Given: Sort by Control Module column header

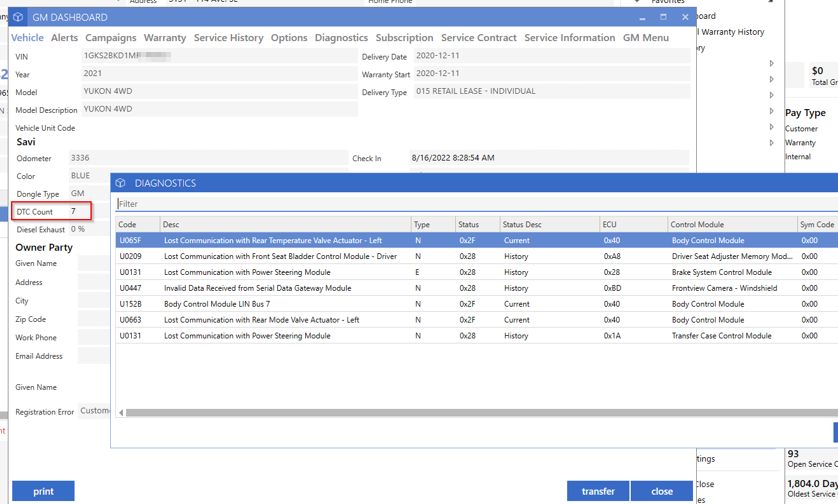Looking at the screenshot, I should point(732,224).
